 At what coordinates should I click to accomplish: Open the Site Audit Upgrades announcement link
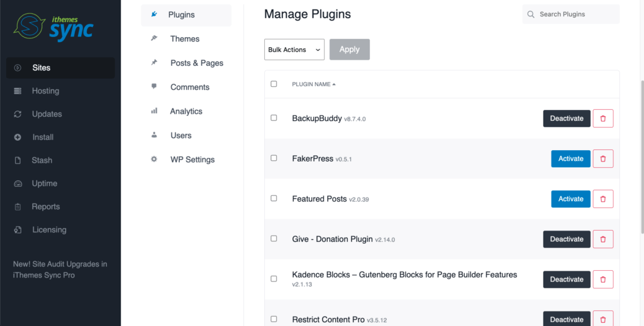coord(60,269)
